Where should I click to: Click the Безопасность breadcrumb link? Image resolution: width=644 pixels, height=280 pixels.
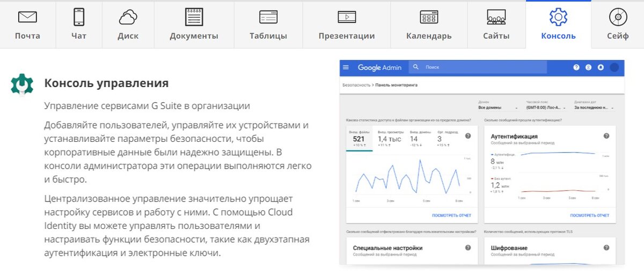click(356, 85)
